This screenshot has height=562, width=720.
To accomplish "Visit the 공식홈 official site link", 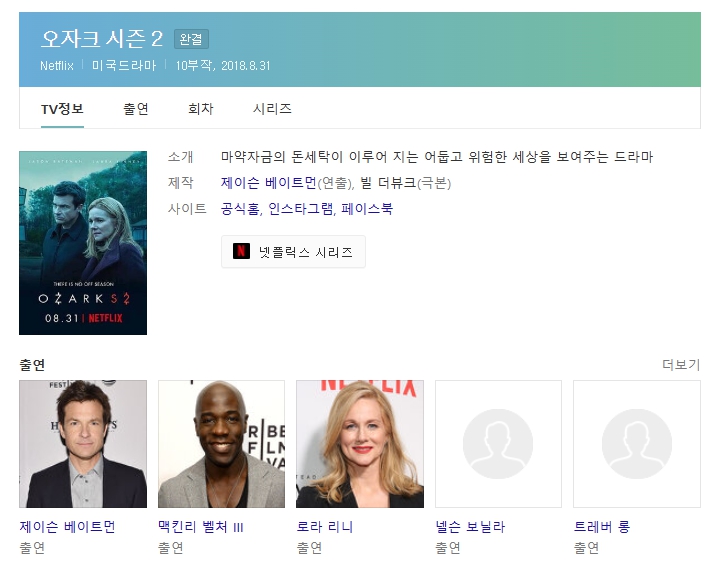I will coord(240,209).
